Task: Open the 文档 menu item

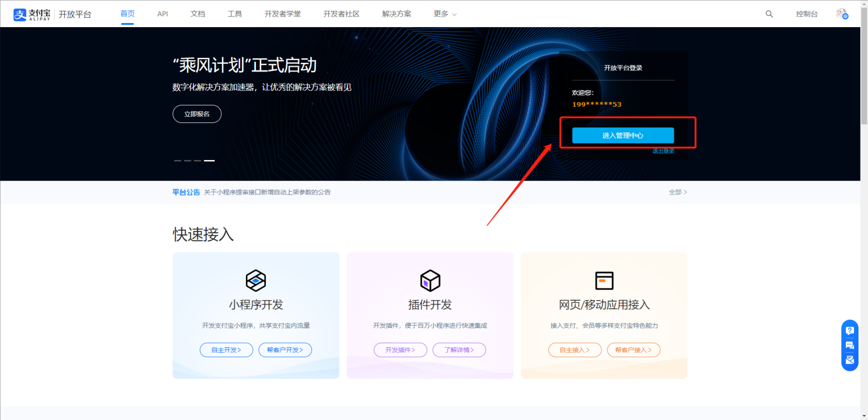Action: pyautogui.click(x=198, y=14)
